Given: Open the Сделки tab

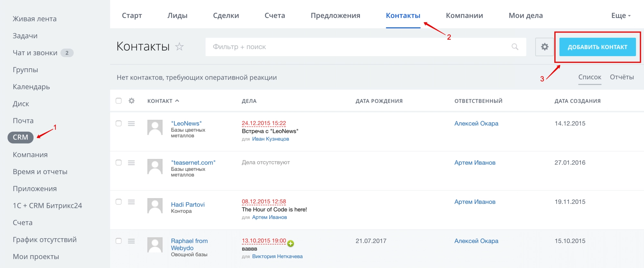Looking at the screenshot, I should tap(226, 15).
